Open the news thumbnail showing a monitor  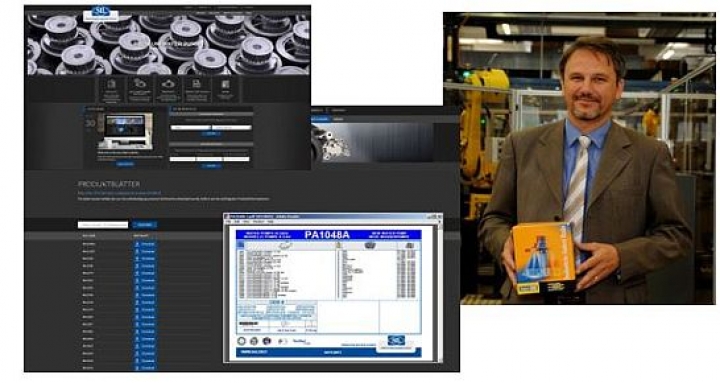click(125, 130)
